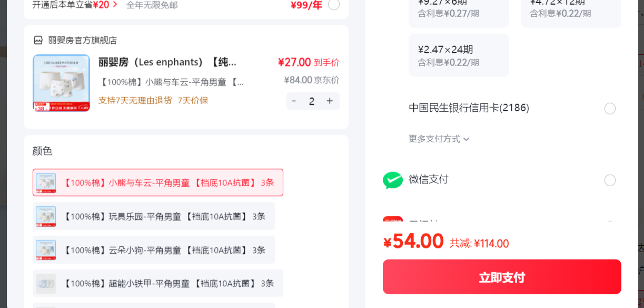Click the 丽婴房 store icon
Screen dimensions: 644x308
38,40
